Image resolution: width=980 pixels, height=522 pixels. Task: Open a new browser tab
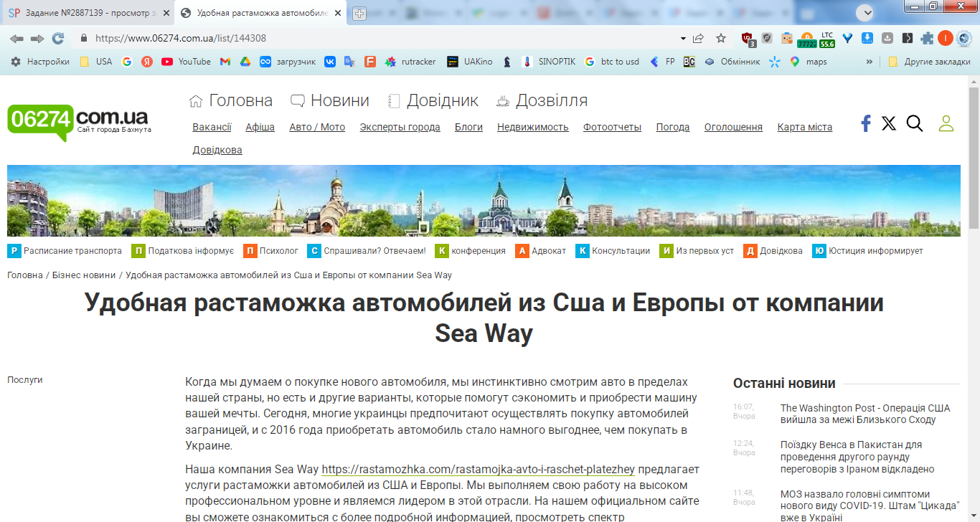[359, 13]
